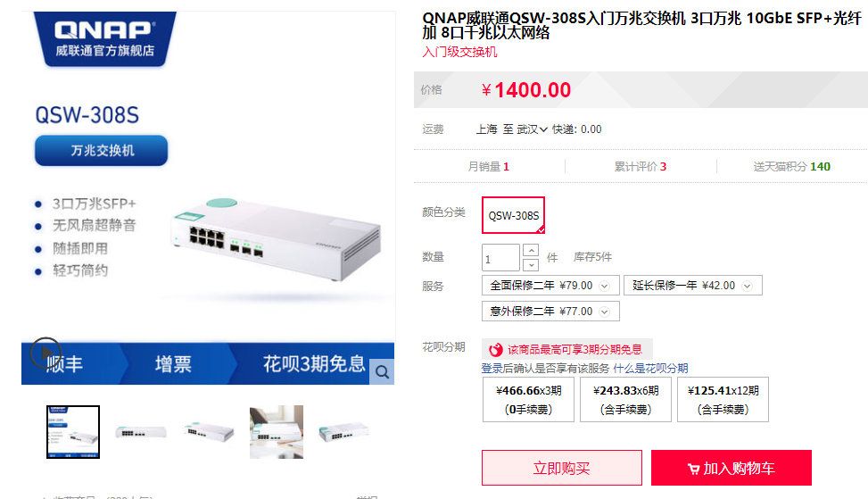Choose the ¥243.83x6期 installment plan
This screenshot has height=499, width=868.
(x=625, y=399)
